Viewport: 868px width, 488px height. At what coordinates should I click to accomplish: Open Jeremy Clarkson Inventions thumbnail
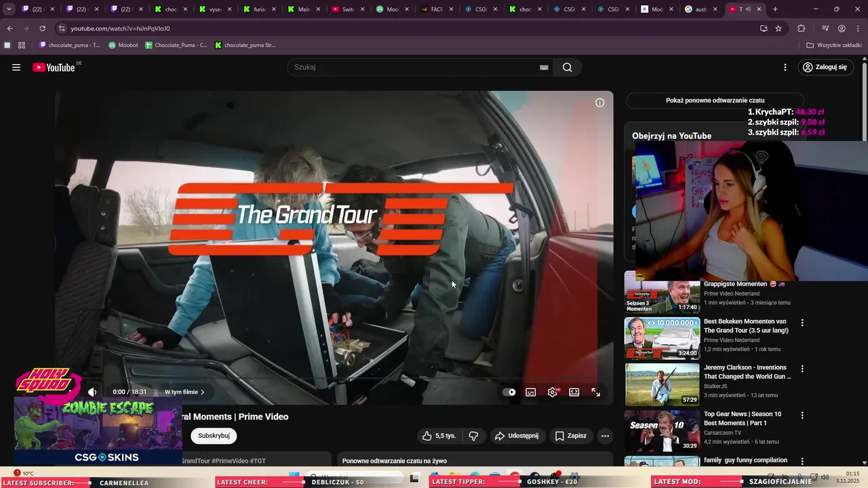pyautogui.click(x=662, y=384)
